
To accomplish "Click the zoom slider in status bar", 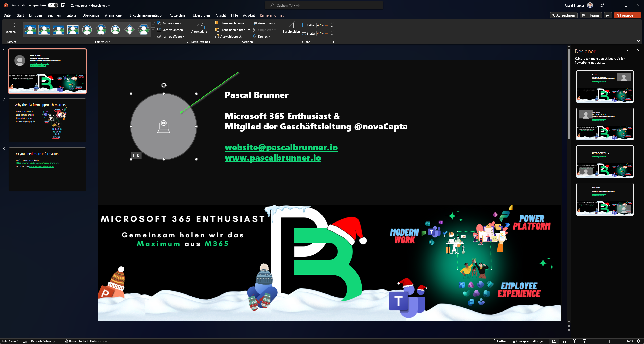I will [x=609, y=341].
